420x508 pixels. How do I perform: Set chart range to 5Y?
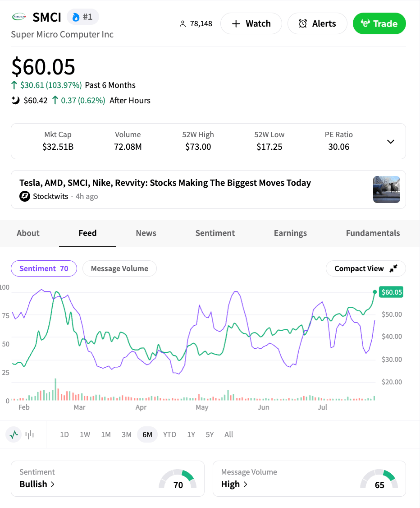click(x=210, y=434)
